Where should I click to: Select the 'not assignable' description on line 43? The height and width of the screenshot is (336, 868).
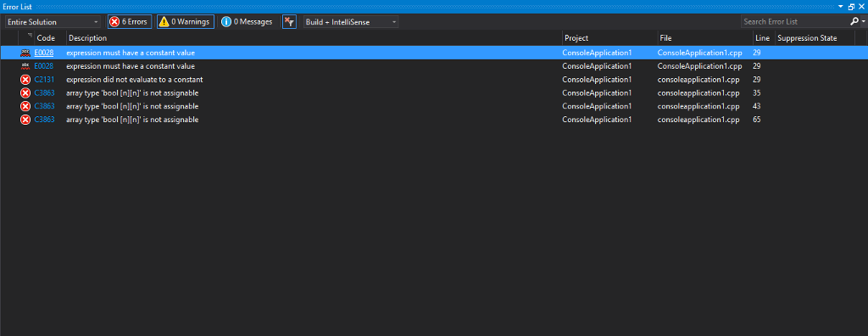[x=132, y=106]
